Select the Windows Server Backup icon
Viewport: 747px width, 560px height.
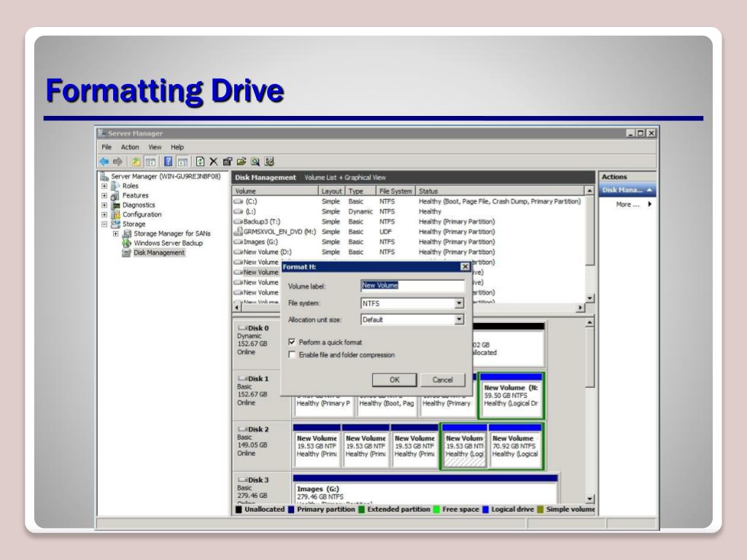127,244
